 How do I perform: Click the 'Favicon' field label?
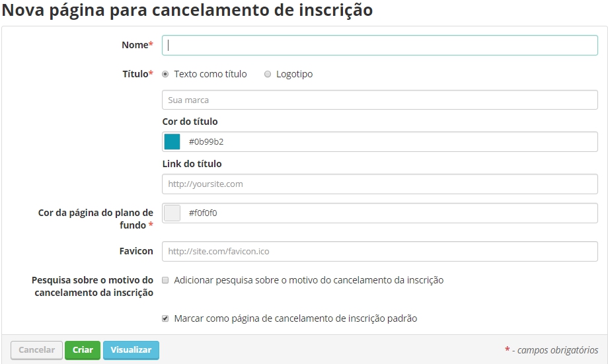click(137, 251)
